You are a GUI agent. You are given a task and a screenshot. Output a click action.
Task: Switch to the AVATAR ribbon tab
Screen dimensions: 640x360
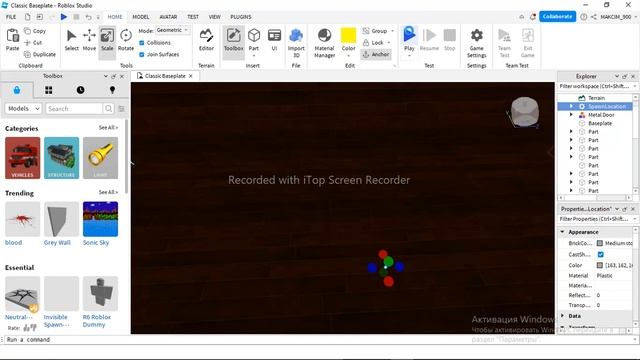click(168, 17)
